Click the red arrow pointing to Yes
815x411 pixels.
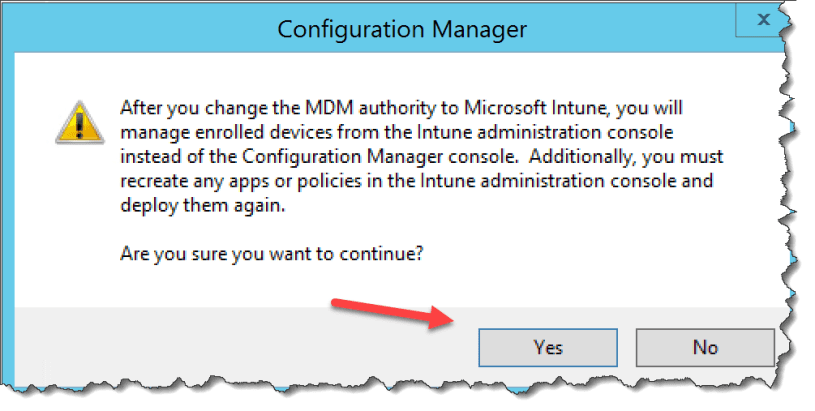391,309
